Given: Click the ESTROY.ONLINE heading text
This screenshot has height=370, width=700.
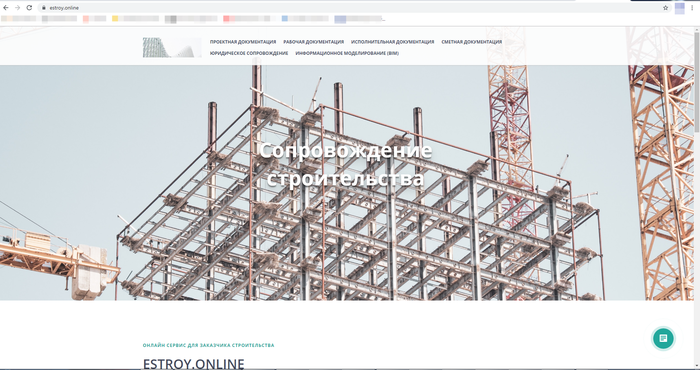Looking at the screenshot, I should [193, 363].
